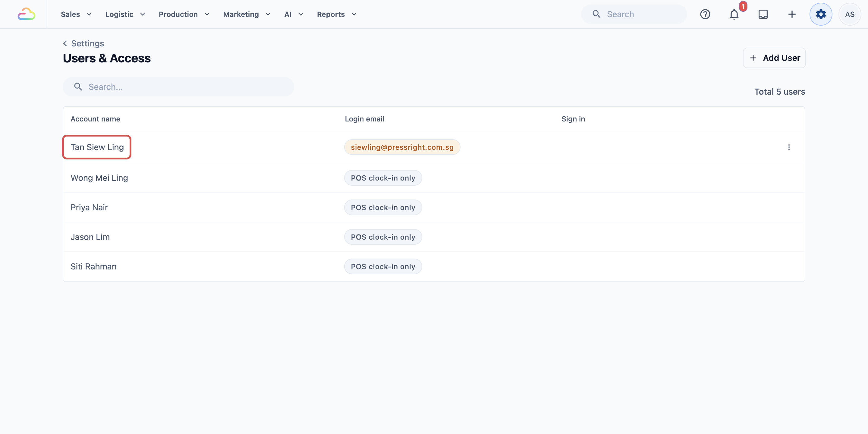Viewport: 868px width, 434px height.
Task: Click the magnifier icon in users search
Action: tap(78, 86)
